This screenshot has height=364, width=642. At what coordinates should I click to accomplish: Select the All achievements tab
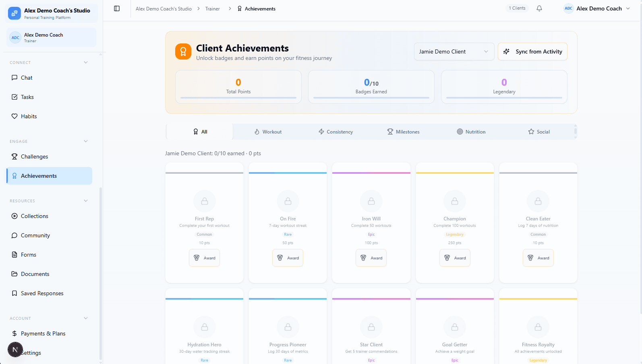click(200, 132)
